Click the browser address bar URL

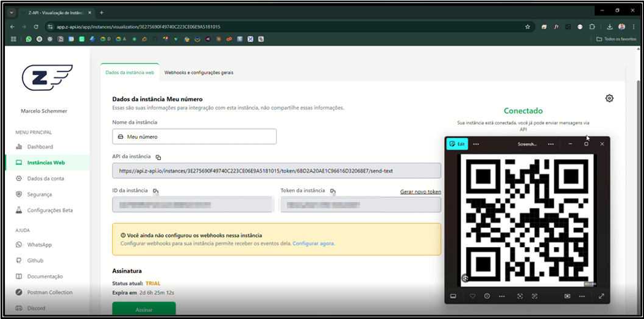coord(138,27)
